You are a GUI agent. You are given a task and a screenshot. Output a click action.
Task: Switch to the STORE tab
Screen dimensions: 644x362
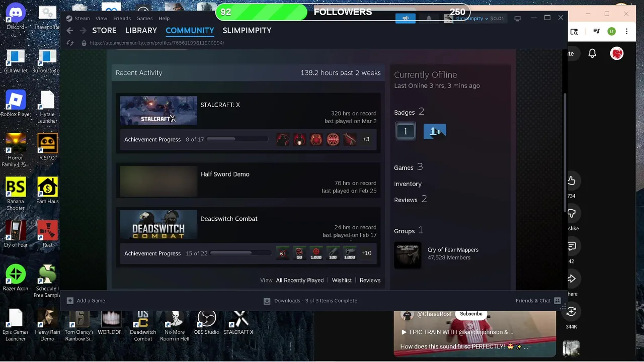(x=104, y=31)
